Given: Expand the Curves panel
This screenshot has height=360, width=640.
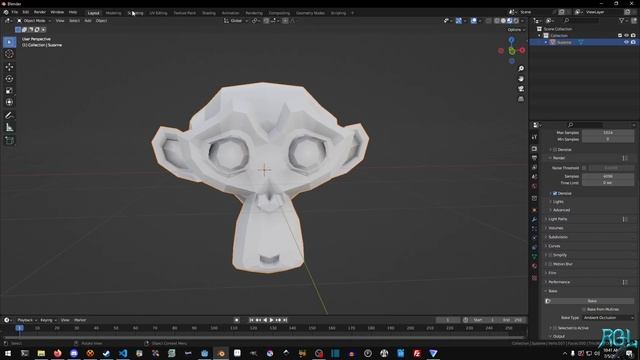Looking at the screenshot, I should click(554, 246).
